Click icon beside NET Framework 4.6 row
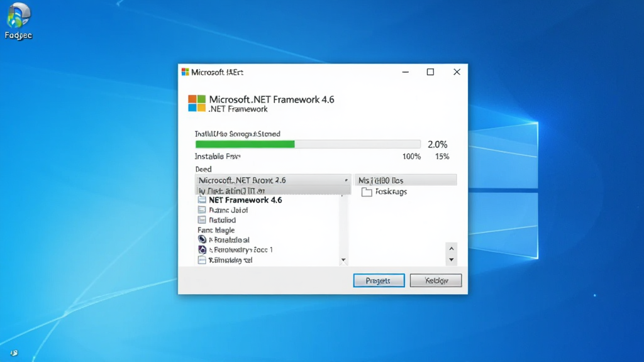The width and height of the screenshot is (644, 362). click(202, 200)
